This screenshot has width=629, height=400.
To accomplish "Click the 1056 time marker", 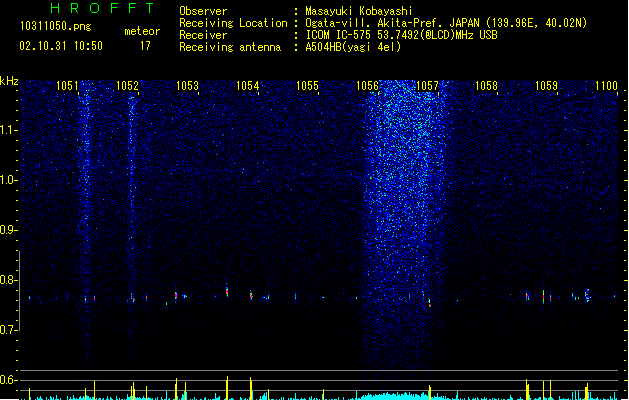I will click(367, 86).
